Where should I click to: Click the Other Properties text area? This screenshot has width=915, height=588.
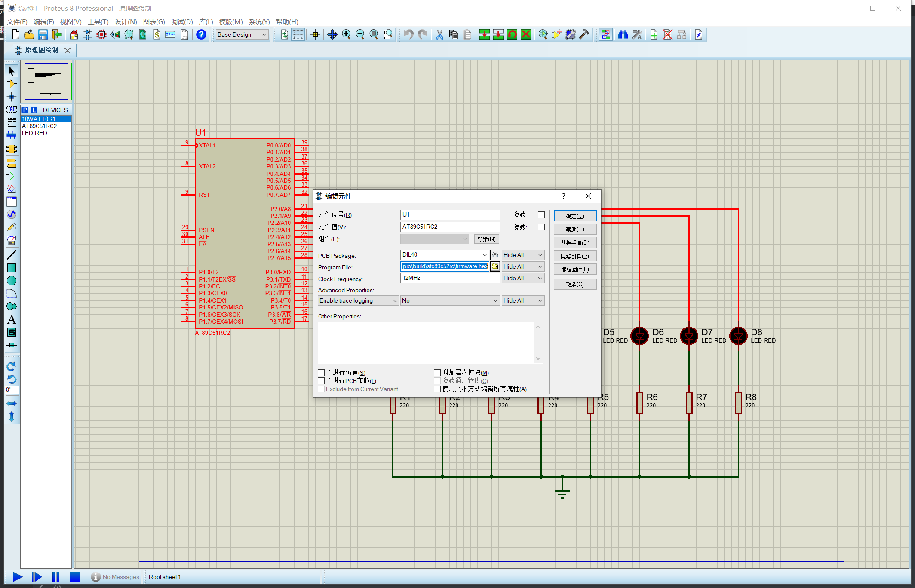click(x=430, y=343)
